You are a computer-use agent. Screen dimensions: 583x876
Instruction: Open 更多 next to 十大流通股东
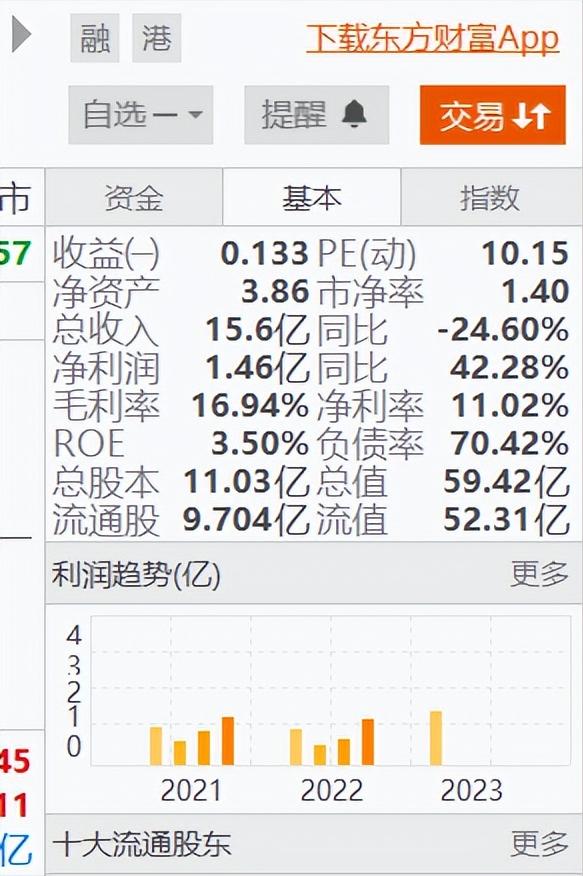(x=539, y=844)
